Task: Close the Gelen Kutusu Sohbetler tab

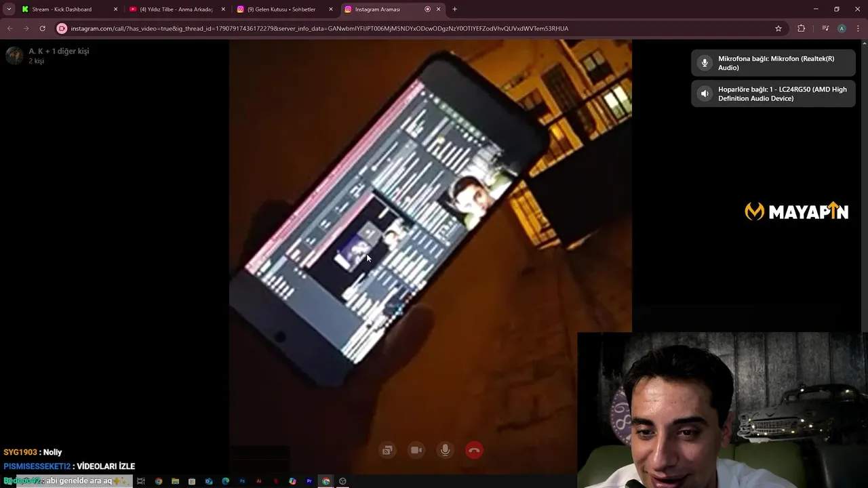Action: point(331,9)
